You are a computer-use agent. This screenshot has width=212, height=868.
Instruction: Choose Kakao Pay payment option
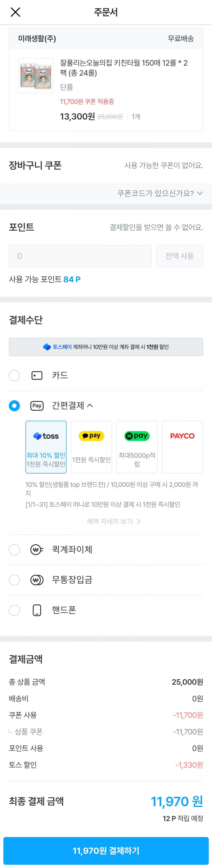92,447
